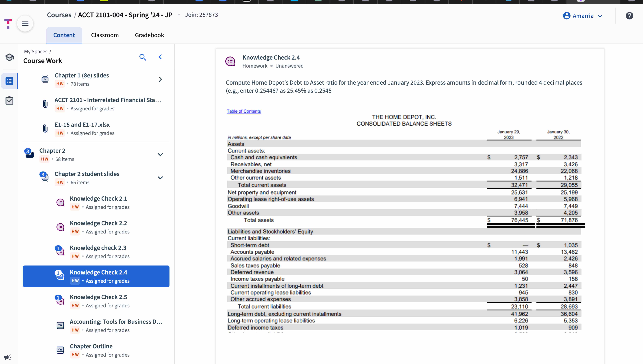Click the Courses breadcrumb link
643x364 pixels.
coord(59,15)
